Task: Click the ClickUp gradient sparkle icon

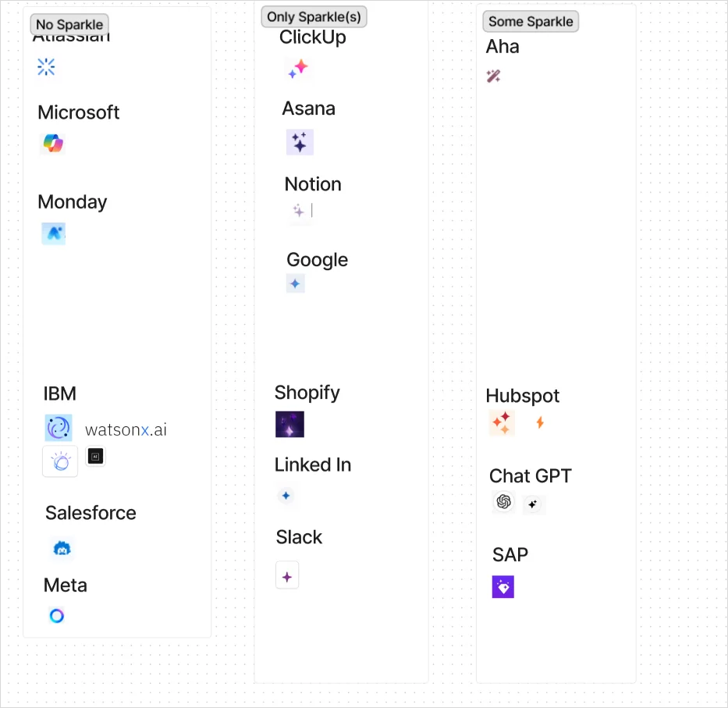Action: point(297,69)
